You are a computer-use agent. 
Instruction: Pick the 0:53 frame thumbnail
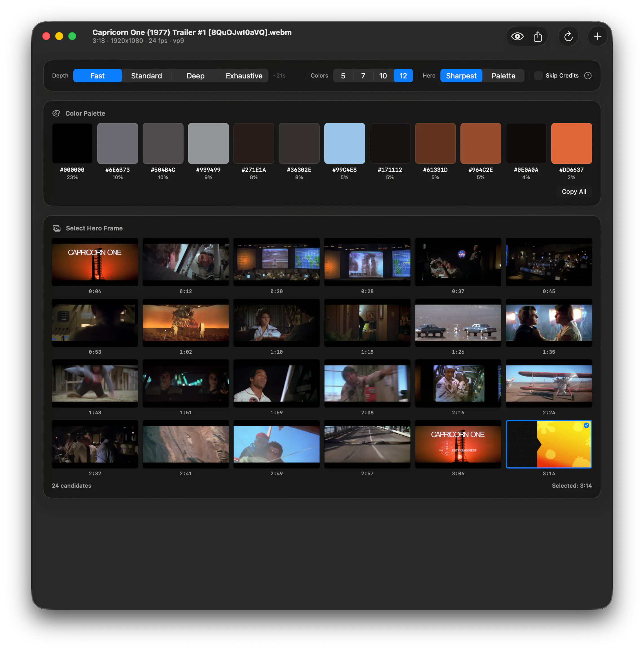coord(95,322)
